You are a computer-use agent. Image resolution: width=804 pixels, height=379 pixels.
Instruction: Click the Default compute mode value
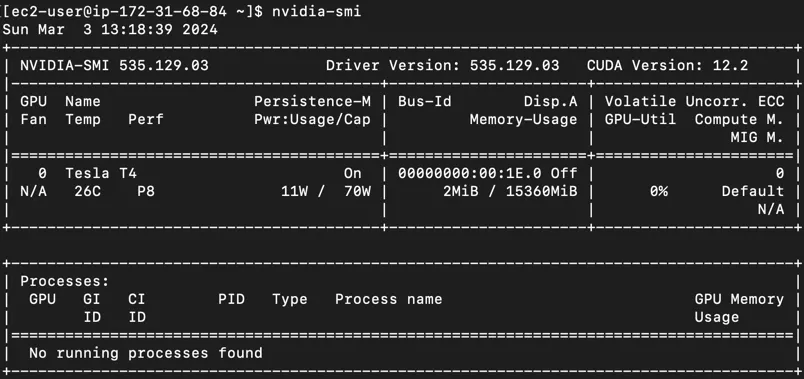coord(753,191)
